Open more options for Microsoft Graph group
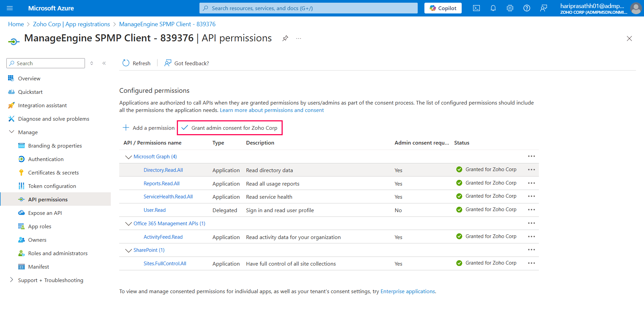Image resolution: width=644 pixels, height=313 pixels. pos(531,156)
